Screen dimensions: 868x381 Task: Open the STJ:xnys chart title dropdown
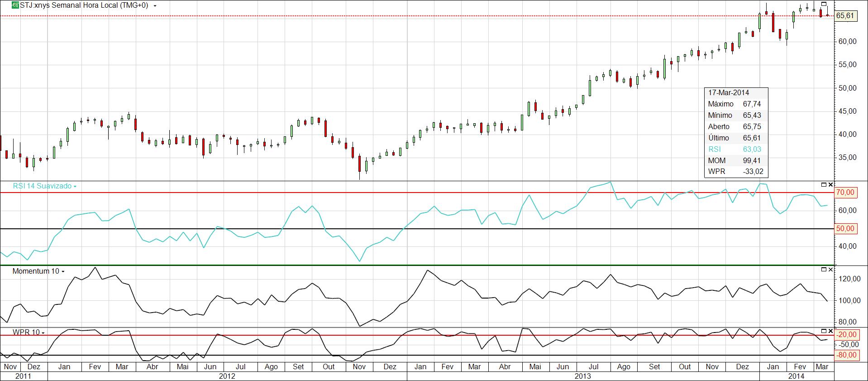pos(155,6)
